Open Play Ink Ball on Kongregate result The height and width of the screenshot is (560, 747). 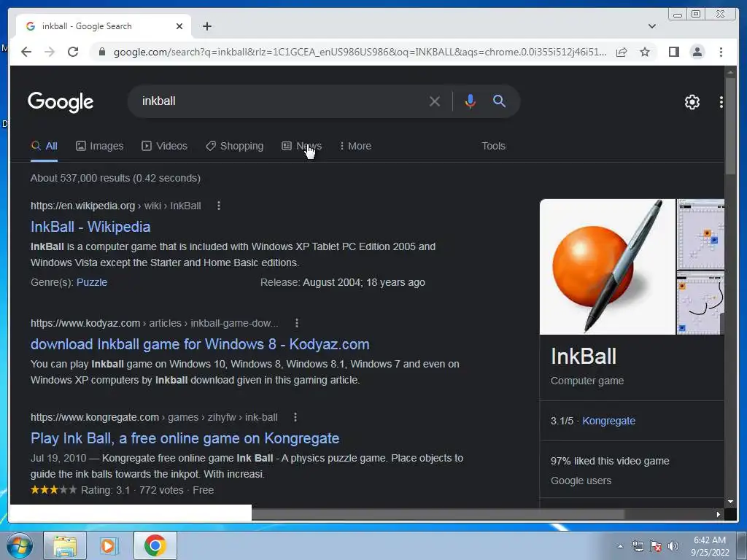coord(185,438)
